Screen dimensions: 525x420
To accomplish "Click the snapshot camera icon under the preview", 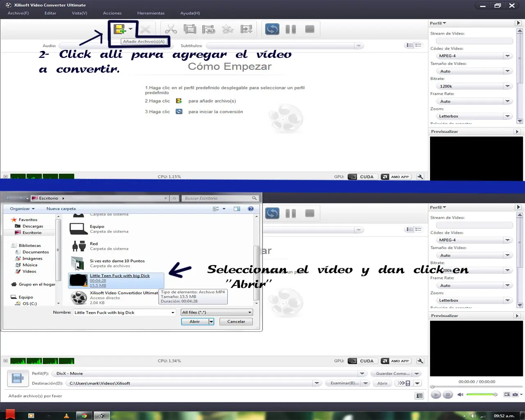I will coord(515,394).
